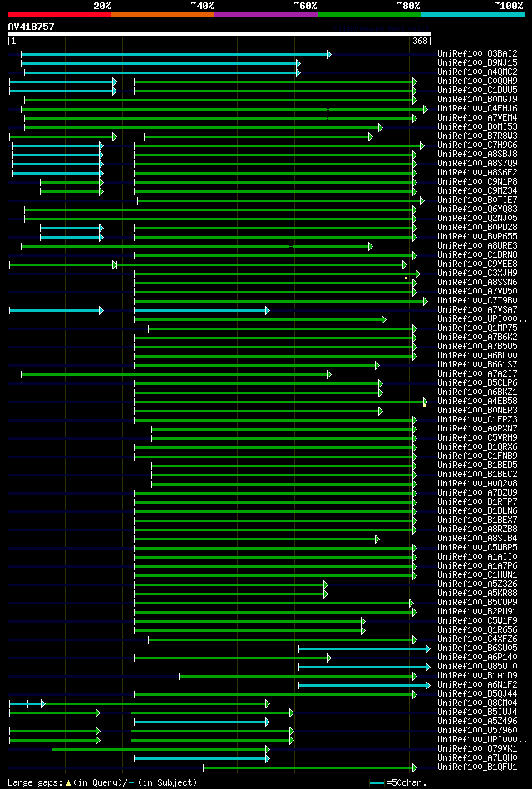Click the orange ~40% identity legend segment
Screen dimensions: 532x789
tap(163, 15)
